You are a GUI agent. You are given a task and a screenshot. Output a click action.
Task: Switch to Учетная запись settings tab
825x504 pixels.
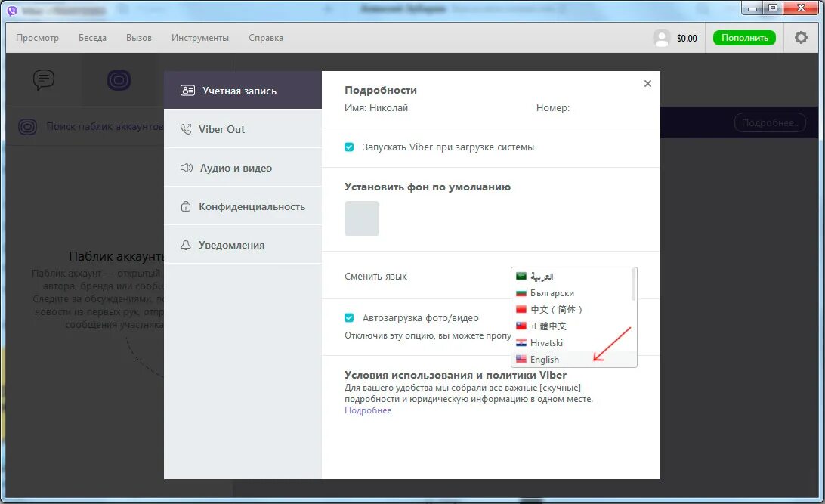(x=243, y=91)
